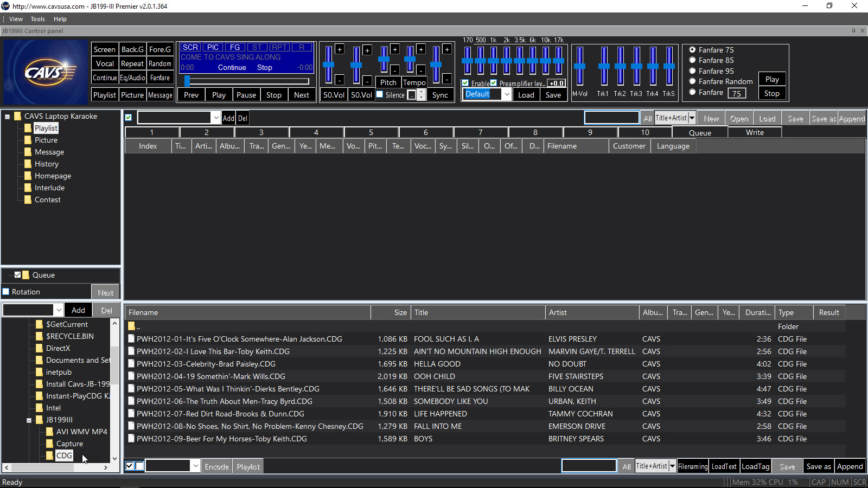The height and width of the screenshot is (488, 868).
Task: Click the Fanfare Play button
Action: 772,79
